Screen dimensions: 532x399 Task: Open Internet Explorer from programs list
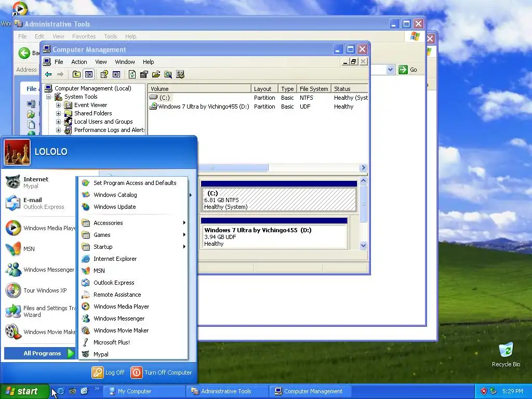click(x=134, y=259)
